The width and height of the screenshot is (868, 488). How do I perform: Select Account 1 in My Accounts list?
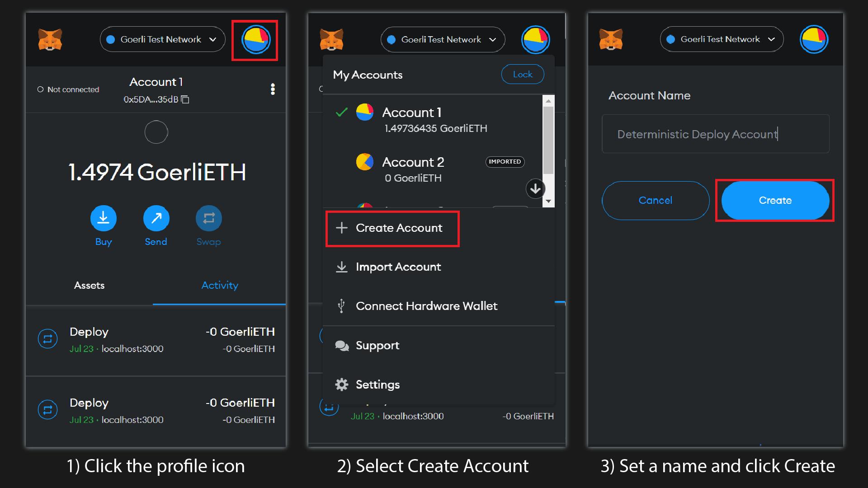[411, 119]
